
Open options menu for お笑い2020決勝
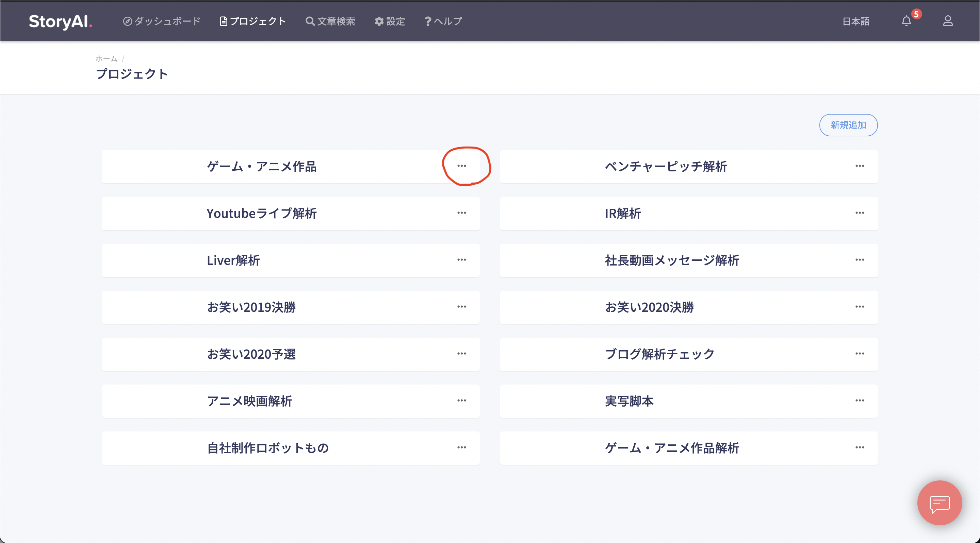[x=860, y=306]
